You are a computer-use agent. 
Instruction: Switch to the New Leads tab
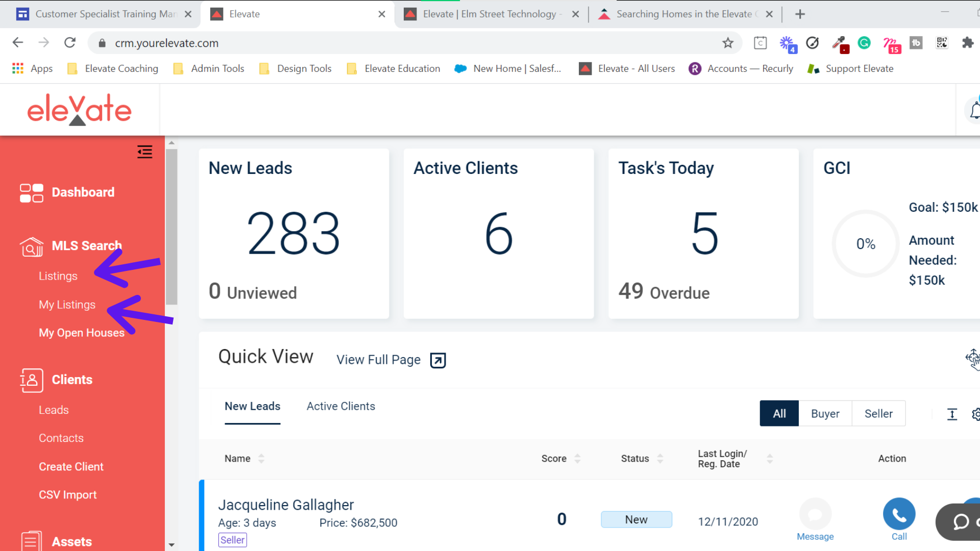click(x=252, y=407)
